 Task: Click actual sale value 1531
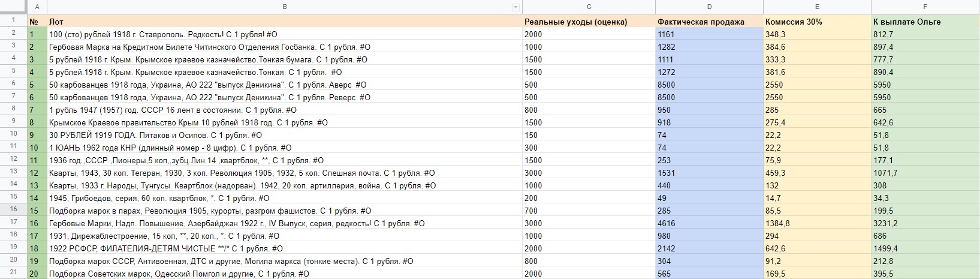click(x=709, y=173)
